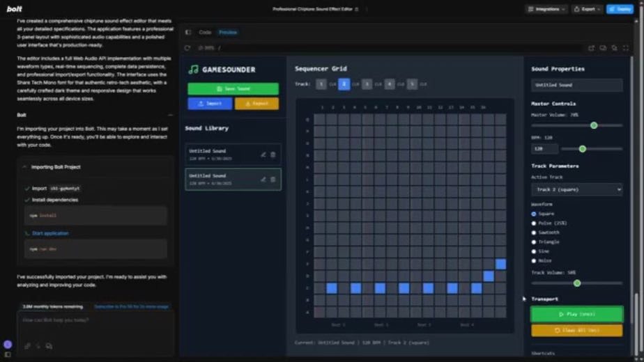Click the Master Volume slider handle

[594, 125]
